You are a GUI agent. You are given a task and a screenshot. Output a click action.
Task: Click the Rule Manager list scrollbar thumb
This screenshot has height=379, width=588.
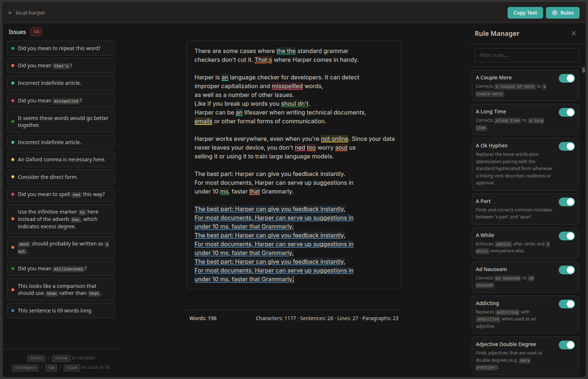click(584, 70)
